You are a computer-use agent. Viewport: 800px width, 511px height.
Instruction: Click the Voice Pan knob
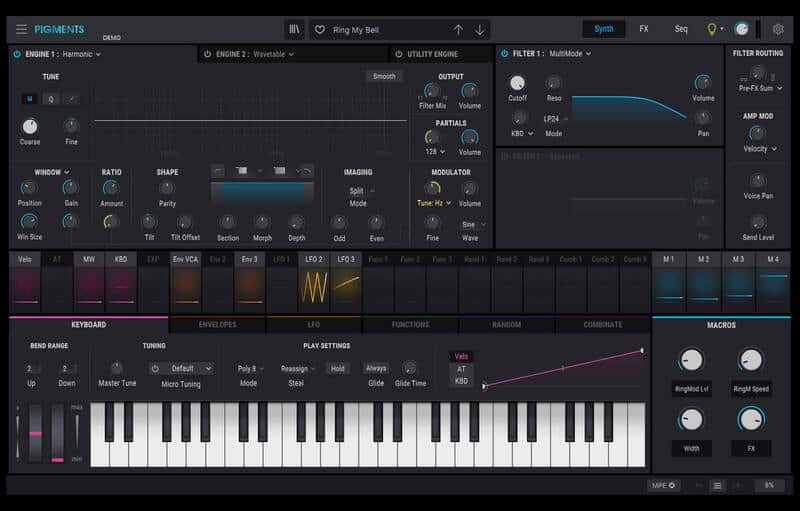[x=758, y=181]
